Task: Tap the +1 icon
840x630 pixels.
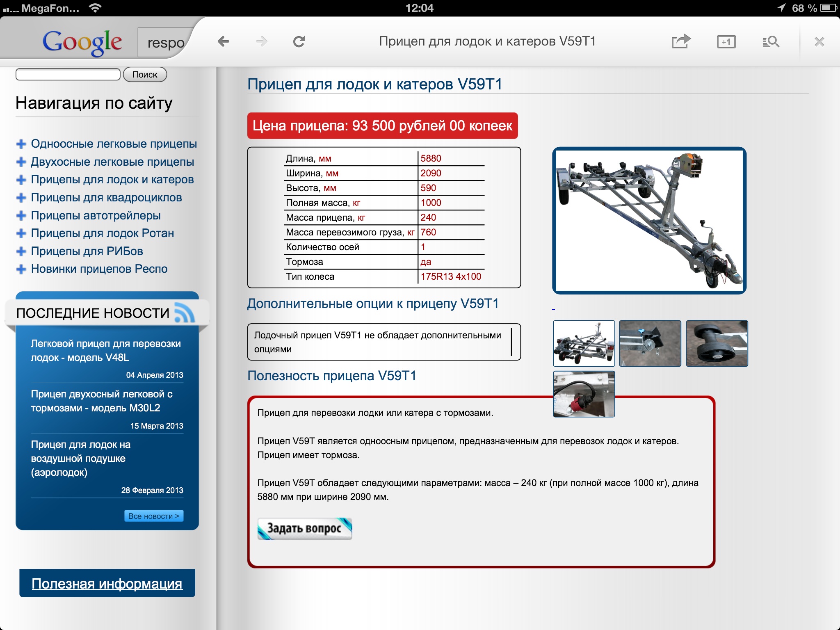Action: (726, 42)
